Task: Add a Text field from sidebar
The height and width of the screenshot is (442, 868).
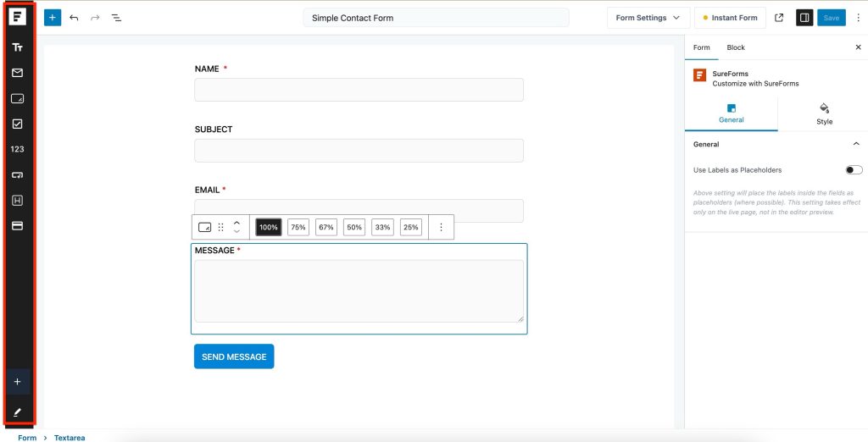Action: pyautogui.click(x=17, y=47)
